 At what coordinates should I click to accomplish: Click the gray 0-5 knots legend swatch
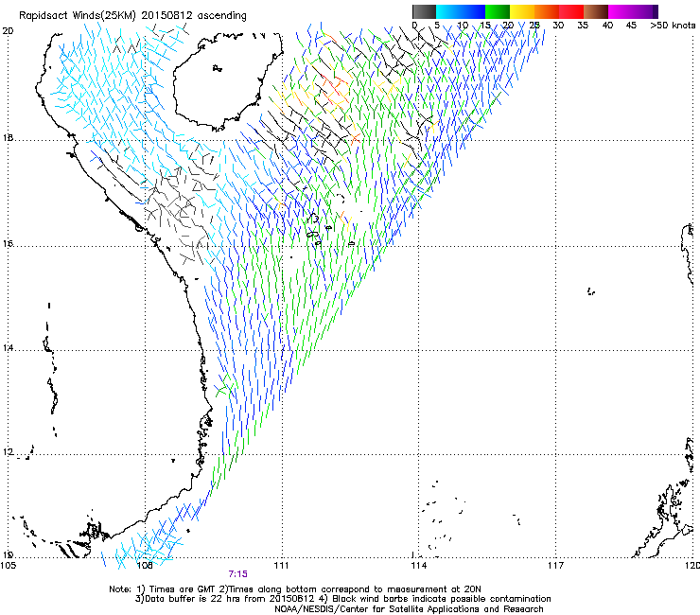pyautogui.click(x=424, y=11)
